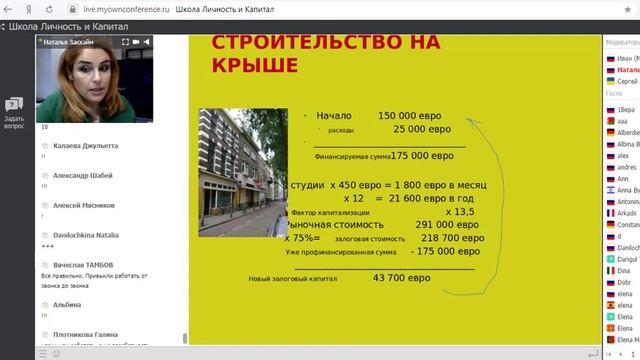Click the presenter webcam video
The image size is (640, 360).
click(x=94, y=79)
